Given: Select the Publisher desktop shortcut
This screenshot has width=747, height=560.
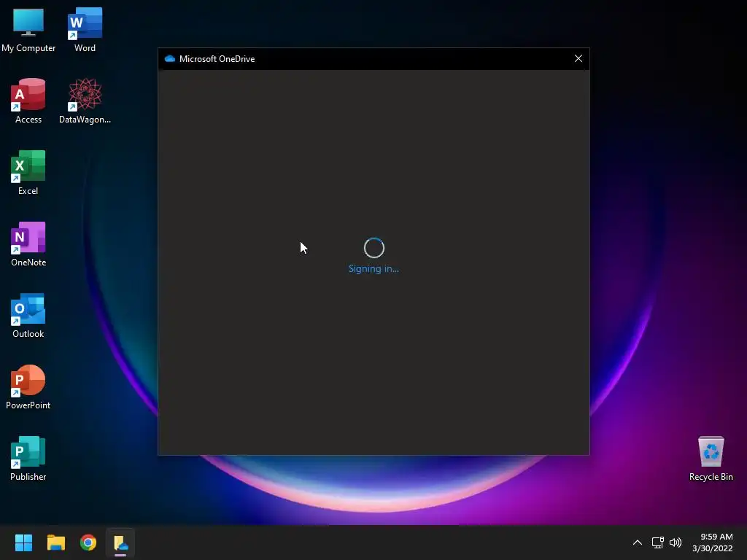Looking at the screenshot, I should (x=28, y=458).
